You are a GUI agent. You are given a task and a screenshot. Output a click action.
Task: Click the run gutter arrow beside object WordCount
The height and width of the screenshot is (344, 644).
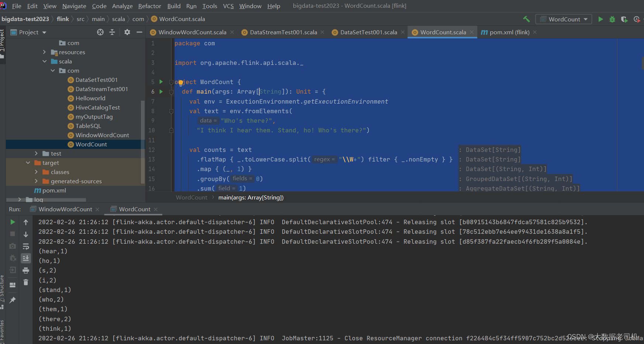[161, 82]
